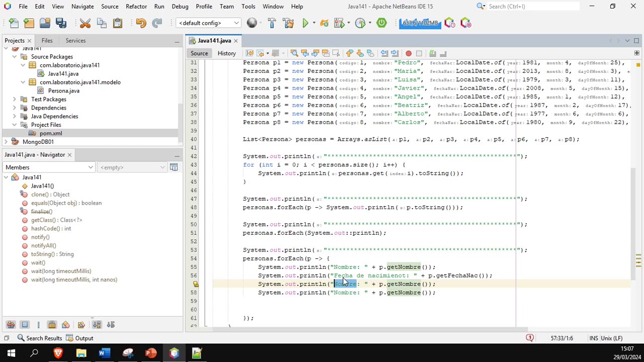This screenshot has width=644, height=362.
Task: Click the Comment lines editor icon
Action: [x=432, y=53]
